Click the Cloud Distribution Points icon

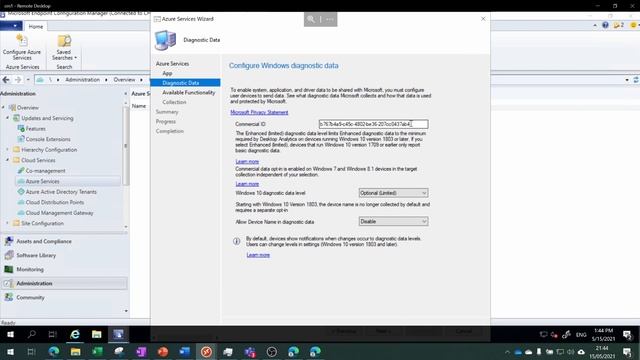[x=21, y=202]
